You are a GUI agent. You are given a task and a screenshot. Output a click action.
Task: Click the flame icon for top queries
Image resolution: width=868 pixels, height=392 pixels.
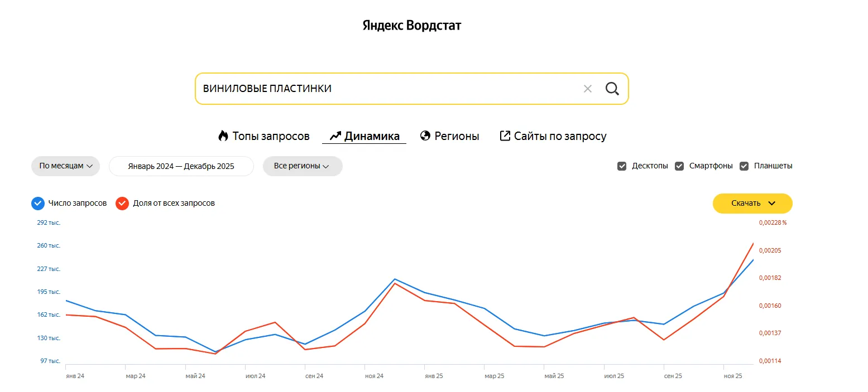pos(223,135)
